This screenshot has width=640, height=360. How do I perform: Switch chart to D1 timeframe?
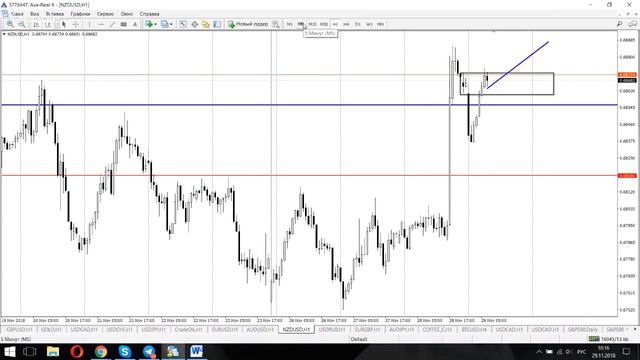coord(358,24)
